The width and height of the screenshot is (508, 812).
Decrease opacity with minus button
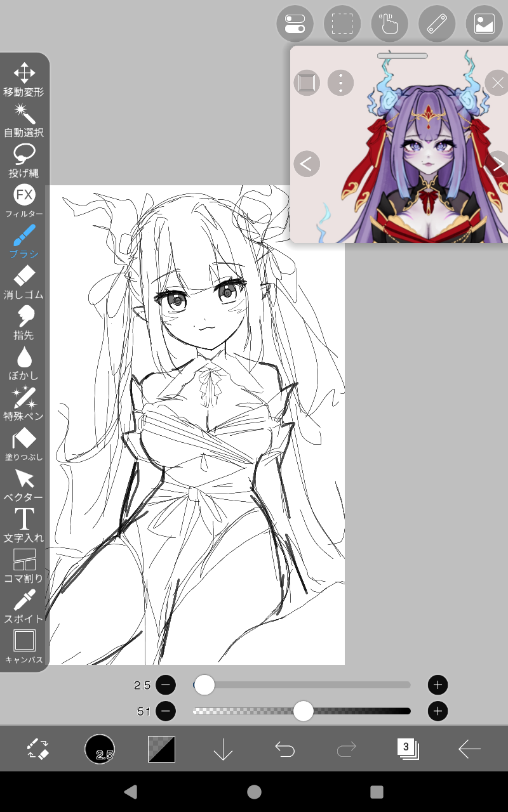[165, 711]
